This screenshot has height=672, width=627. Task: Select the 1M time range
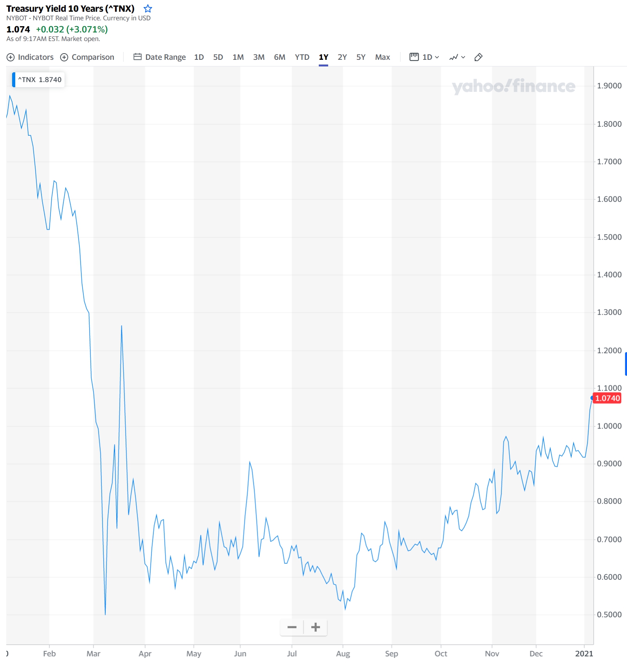238,57
